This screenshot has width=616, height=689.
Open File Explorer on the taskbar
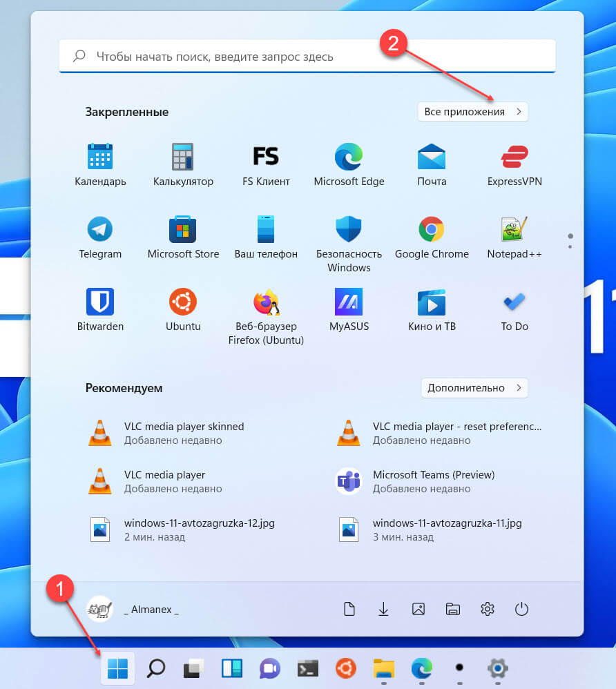point(384,668)
